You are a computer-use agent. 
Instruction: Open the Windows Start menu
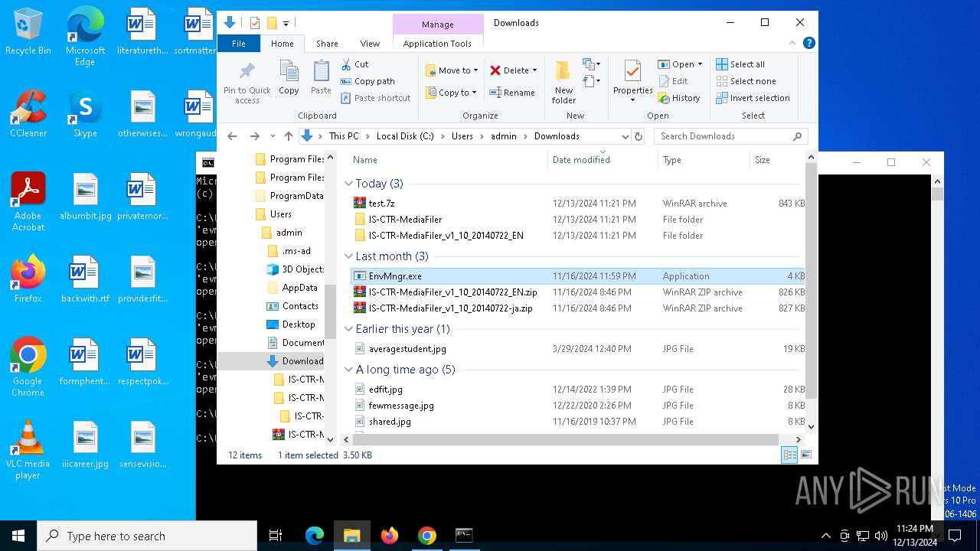click(x=18, y=536)
